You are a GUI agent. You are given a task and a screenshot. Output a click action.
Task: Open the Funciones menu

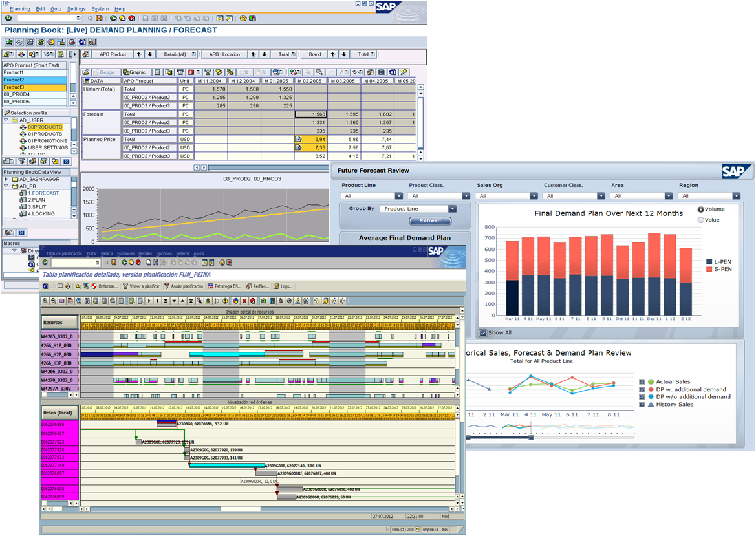point(125,253)
